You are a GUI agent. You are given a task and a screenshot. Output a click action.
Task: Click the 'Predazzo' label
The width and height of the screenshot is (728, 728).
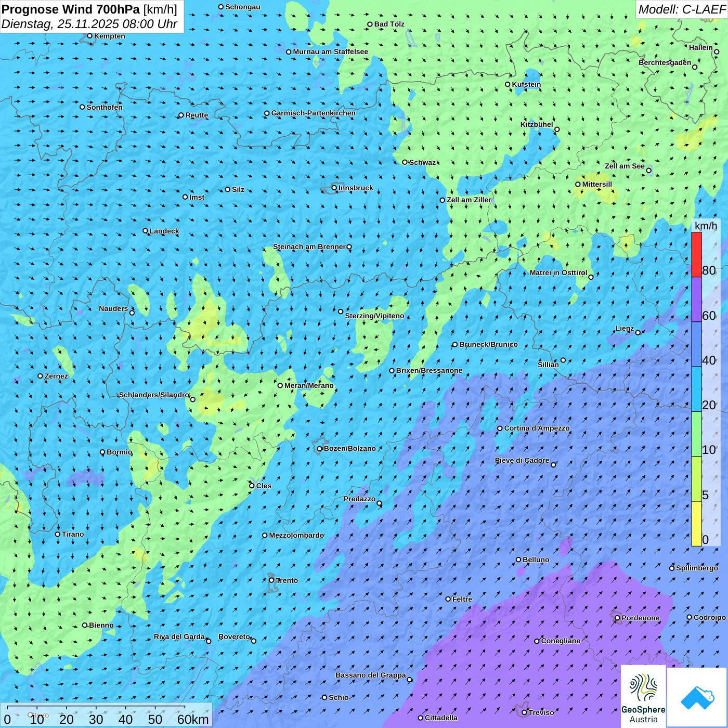[359, 499]
